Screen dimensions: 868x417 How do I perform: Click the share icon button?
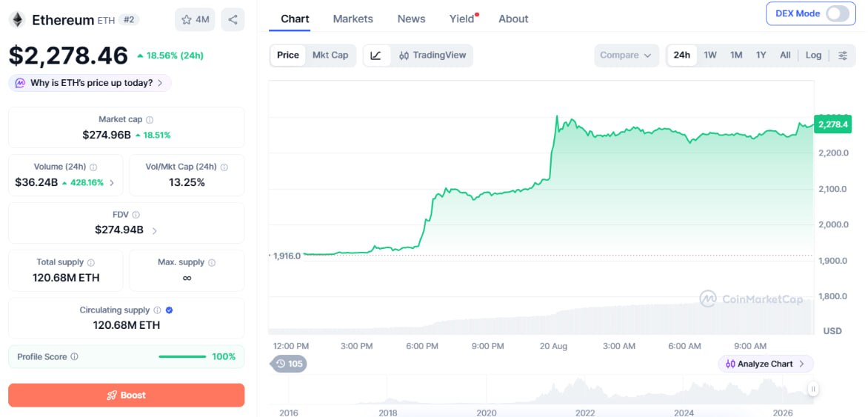point(233,20)
